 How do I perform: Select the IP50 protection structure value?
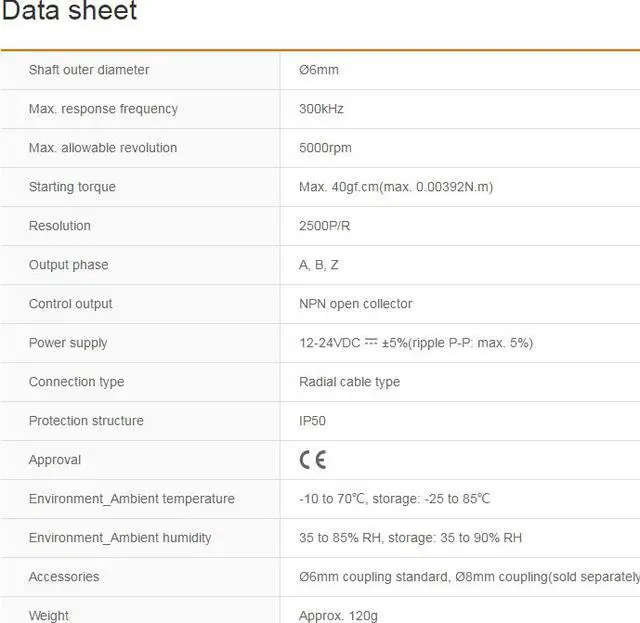tap(312, 421)
